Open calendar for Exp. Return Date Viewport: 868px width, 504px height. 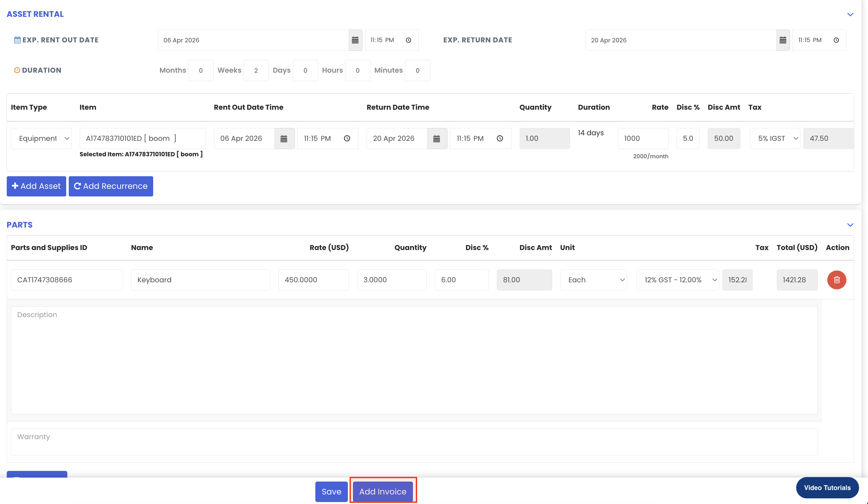click(x=783, y=40)
